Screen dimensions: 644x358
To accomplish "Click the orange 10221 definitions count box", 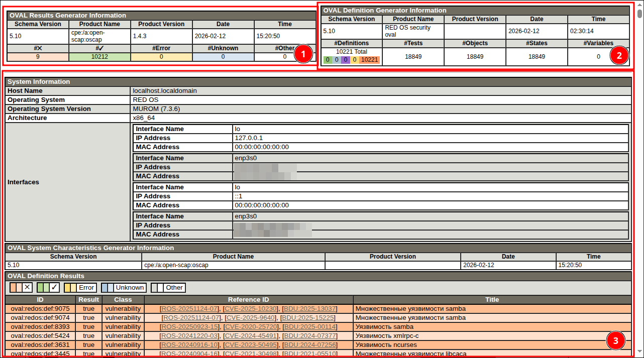I will 369,60.
